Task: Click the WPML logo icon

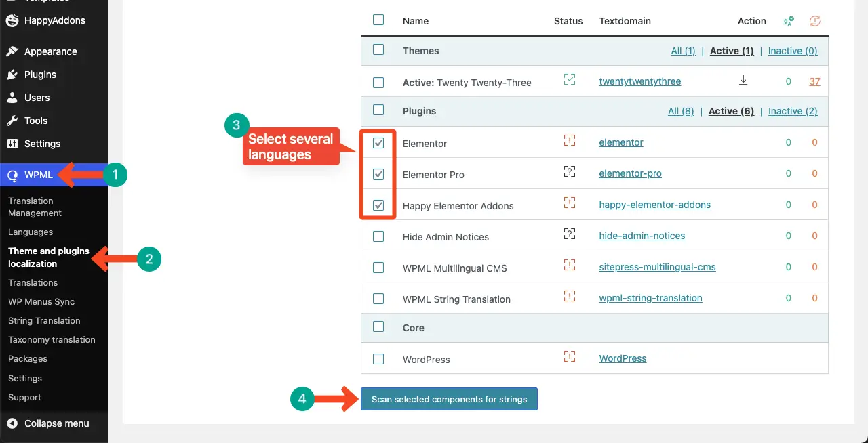Action: 12,175
